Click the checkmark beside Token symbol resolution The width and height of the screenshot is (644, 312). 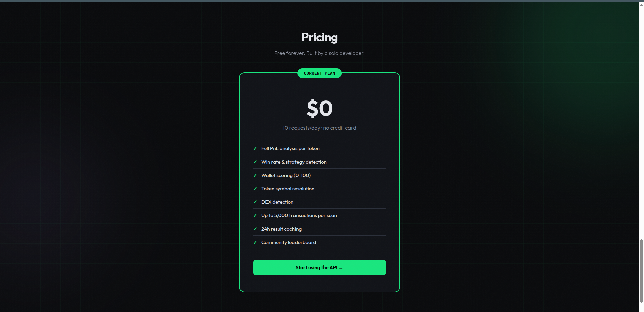(x=256, y=189)
